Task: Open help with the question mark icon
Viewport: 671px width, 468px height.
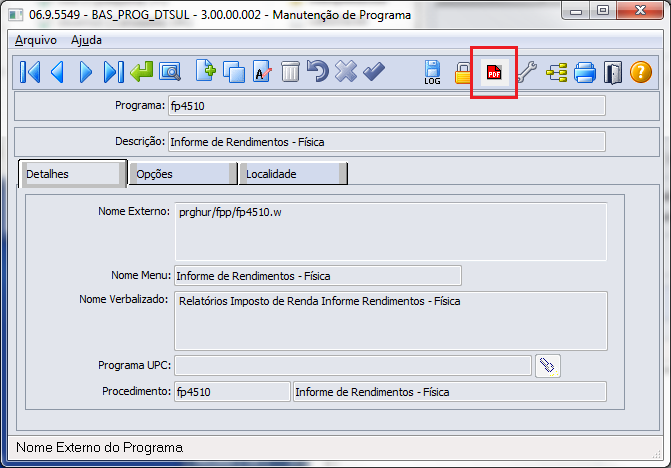Action: (641, 72)
